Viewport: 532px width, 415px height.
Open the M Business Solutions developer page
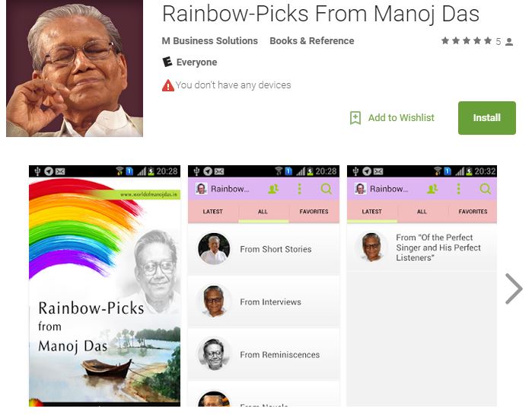[209, 40]
